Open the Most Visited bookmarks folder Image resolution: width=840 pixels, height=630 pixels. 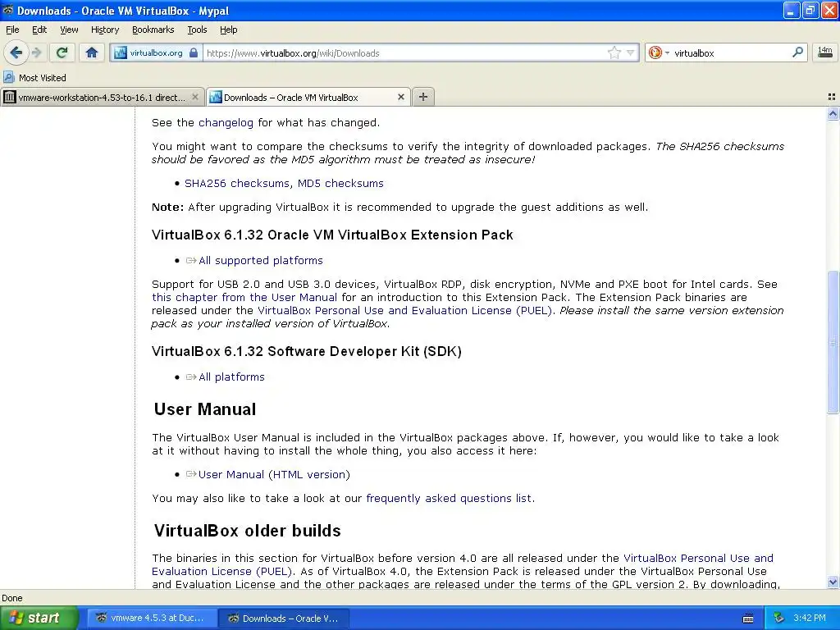pyautogui.click(x=34, y=78)
